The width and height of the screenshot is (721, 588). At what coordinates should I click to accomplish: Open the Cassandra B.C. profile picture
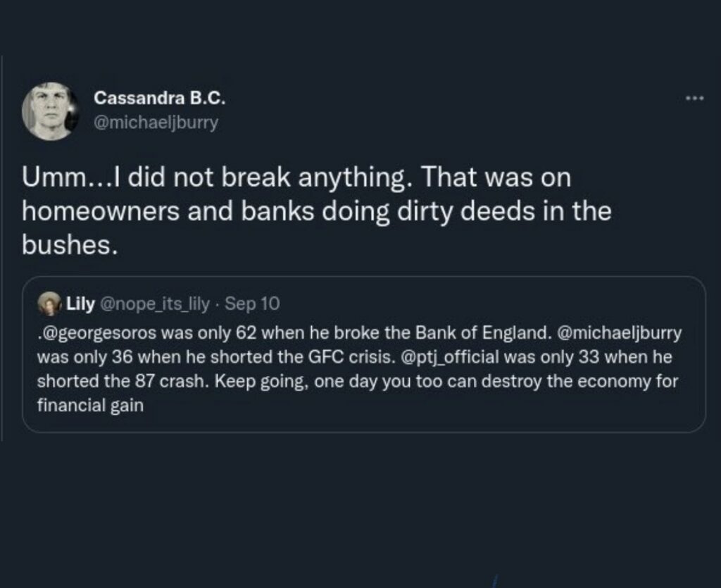[x=50, y=111]
